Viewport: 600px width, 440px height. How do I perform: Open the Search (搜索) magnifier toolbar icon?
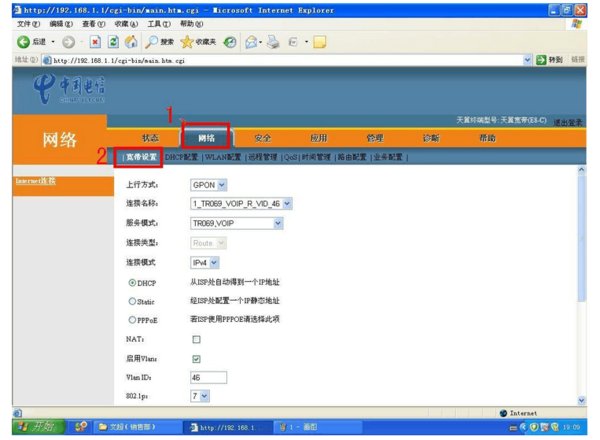click(152, 42)
